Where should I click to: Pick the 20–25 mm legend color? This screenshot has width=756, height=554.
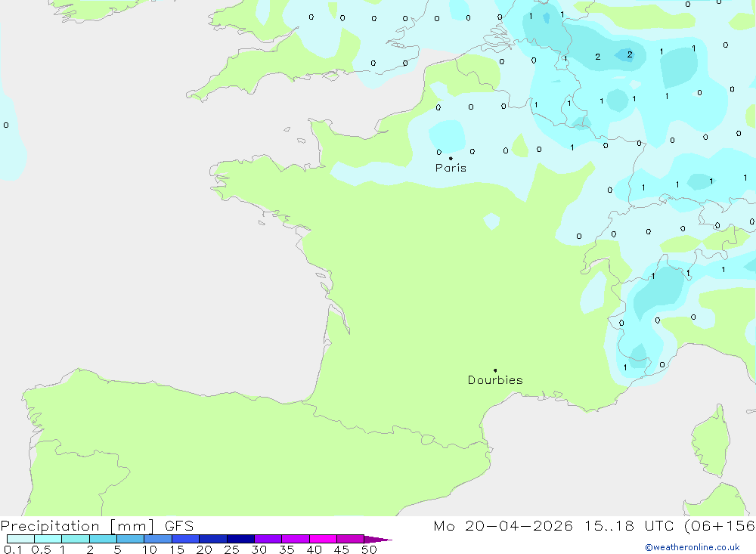pos(213,539)
